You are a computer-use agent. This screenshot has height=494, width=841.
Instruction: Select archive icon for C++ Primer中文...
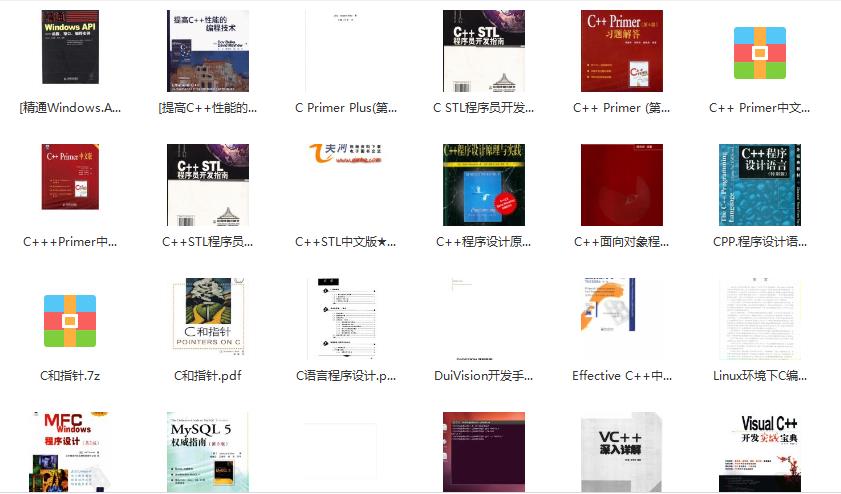click(759, 53)
